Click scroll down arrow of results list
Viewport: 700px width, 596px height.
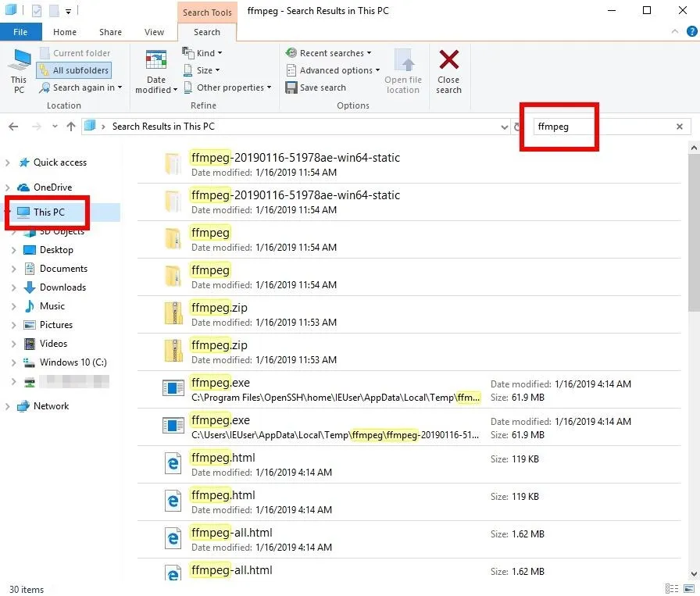pyautogui.click(x=693, y=573)
